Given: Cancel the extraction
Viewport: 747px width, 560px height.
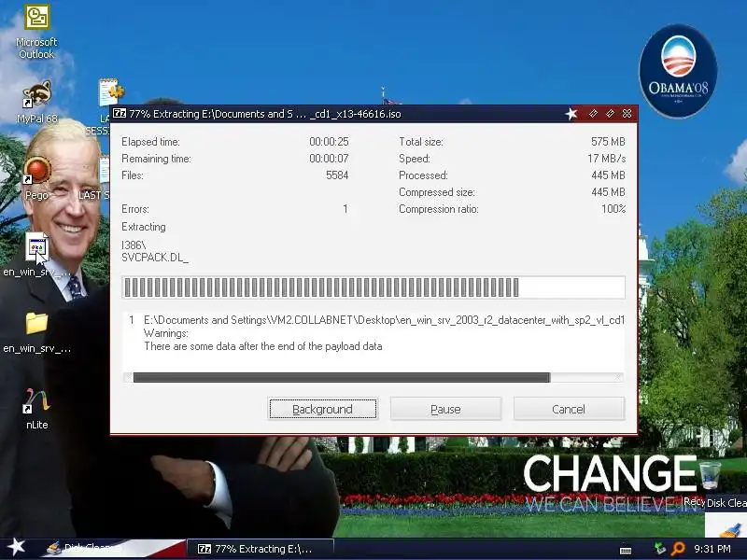Looking at the screenshot, I should (569, 409).
